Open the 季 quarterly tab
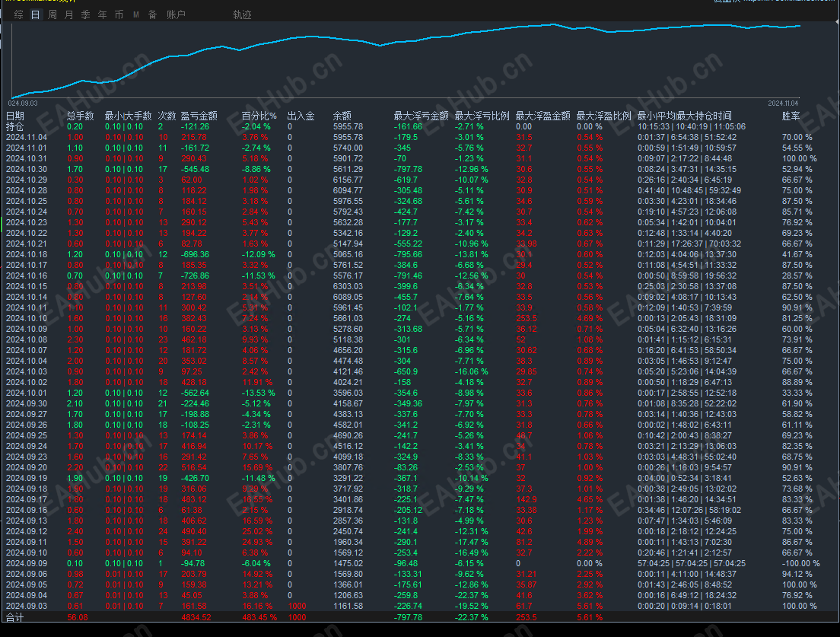 [x=86, y=14]
